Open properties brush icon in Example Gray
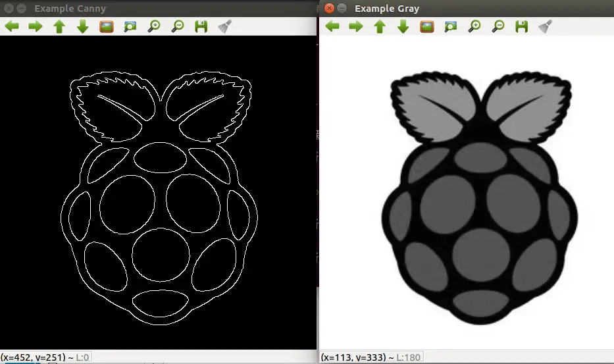Viewport: 614px width, 364px height. coord(545,26)
